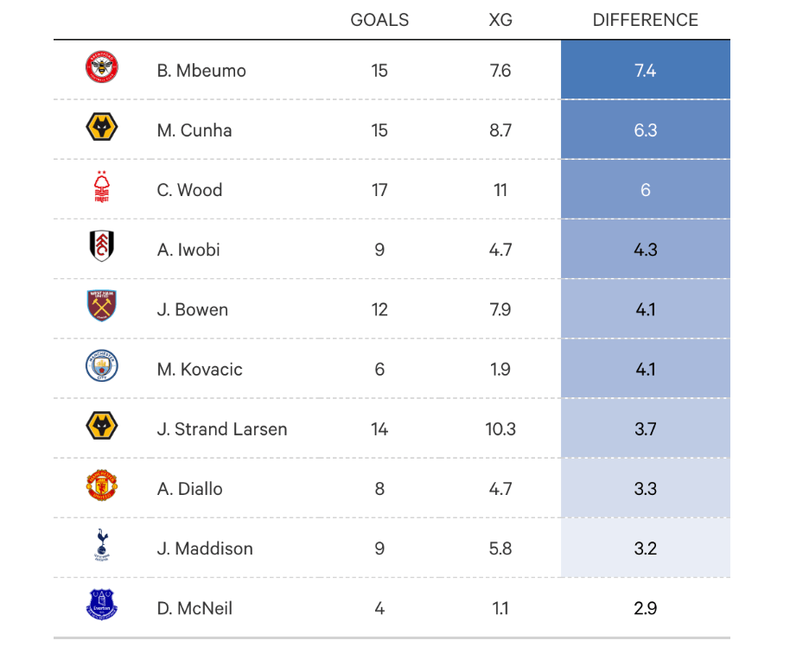Click D. McNeil's xG value 1.1

click(500, 608)
